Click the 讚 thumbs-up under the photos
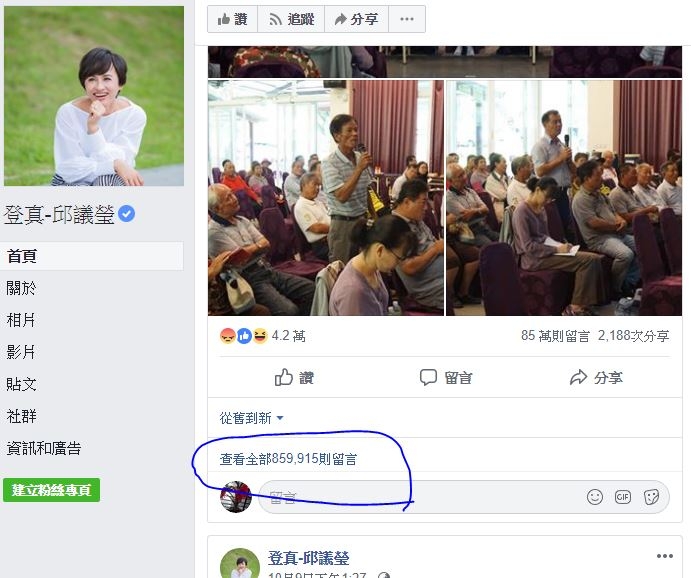Screen dimensions: 691x578 coord(294,377)
